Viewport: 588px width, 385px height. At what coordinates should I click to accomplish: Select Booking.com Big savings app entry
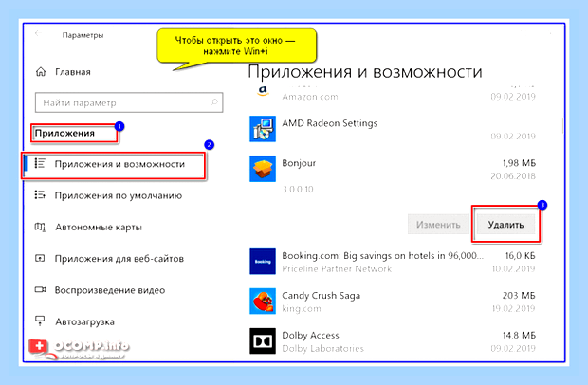tap(383, 256)
